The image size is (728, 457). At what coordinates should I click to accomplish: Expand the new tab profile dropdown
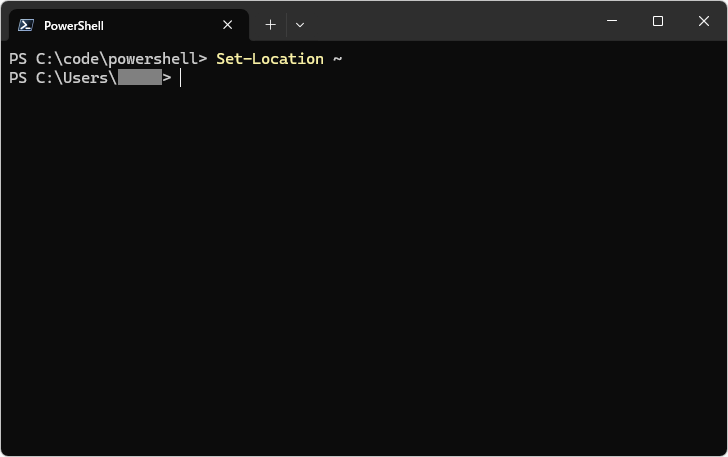tap(300, 25)
